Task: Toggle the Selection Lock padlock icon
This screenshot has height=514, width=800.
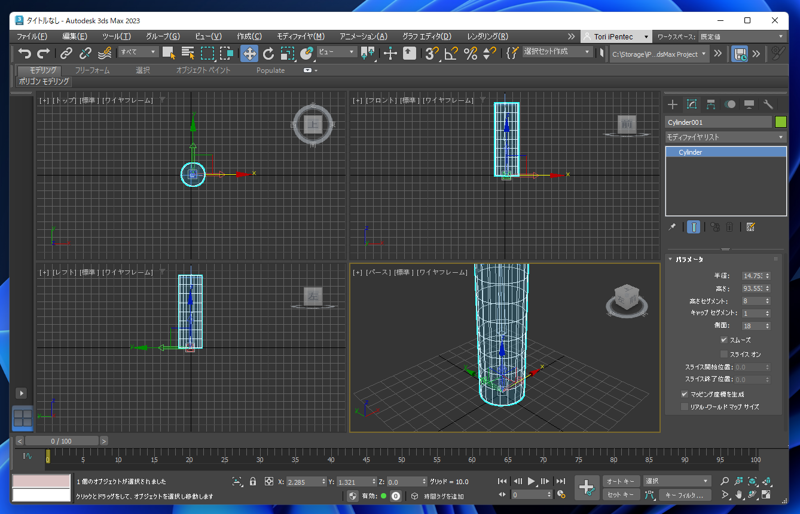Action: click(x=253, y=481)
